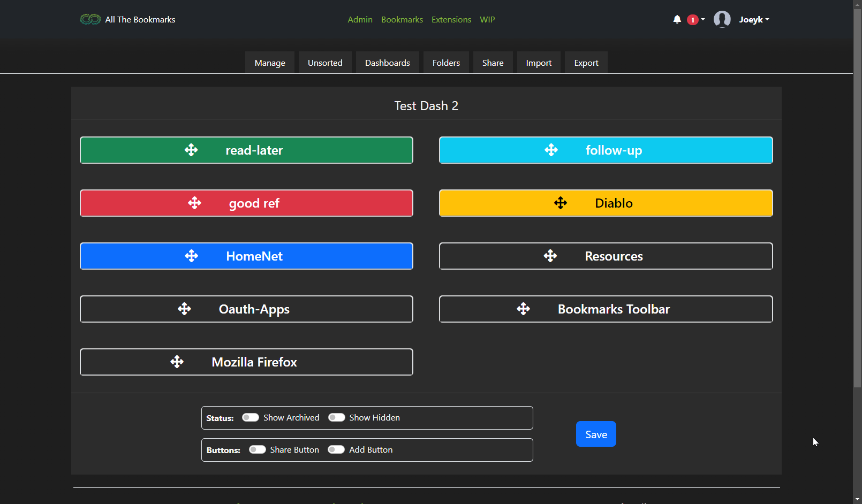Switch to the Unsorted tab
This screenshot has height=504, width=862.
click(325, 63)
